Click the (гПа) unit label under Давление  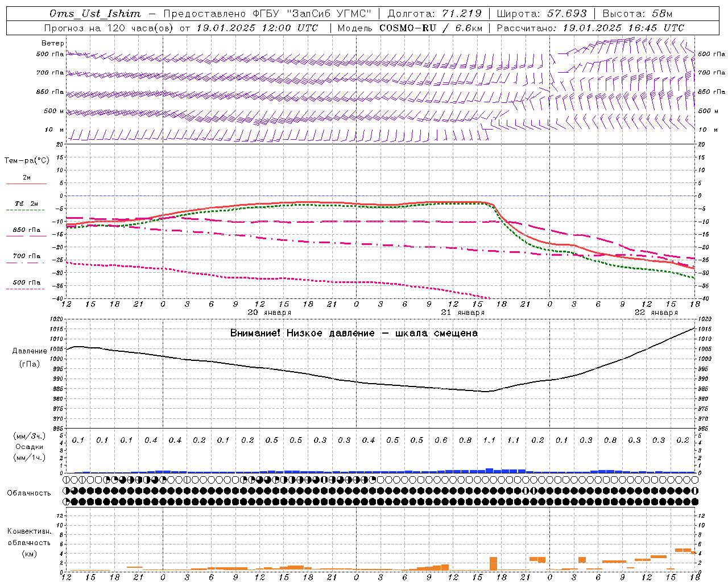point(30,364)
